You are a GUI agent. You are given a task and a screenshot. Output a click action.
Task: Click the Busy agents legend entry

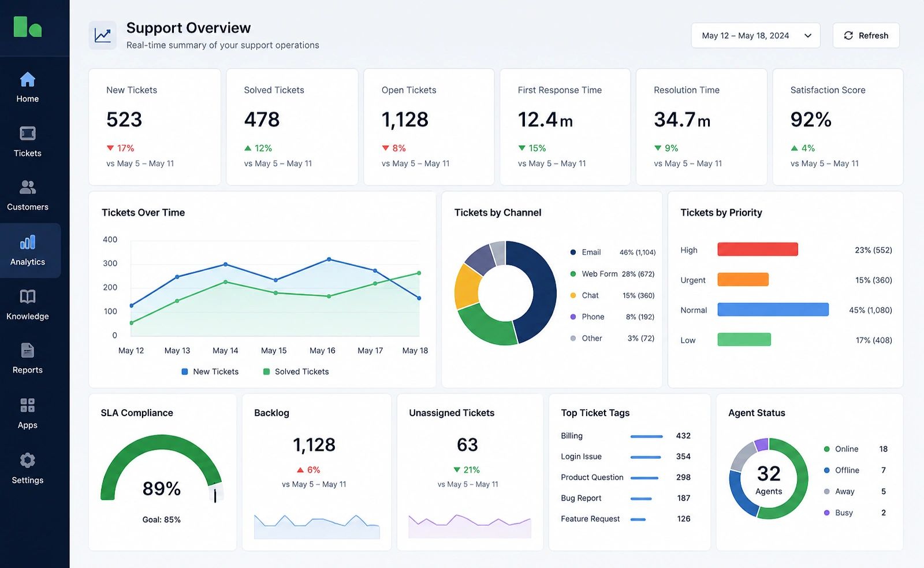coord(856,513)
